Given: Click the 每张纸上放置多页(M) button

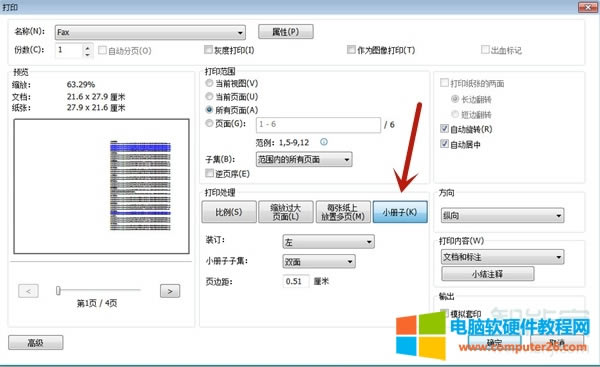Looking at the screenshot, I should coord(343,212).
